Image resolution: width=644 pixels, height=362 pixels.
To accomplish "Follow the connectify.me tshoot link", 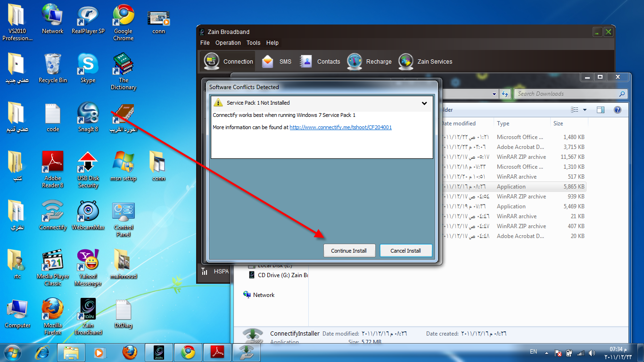I will [340, 127].
